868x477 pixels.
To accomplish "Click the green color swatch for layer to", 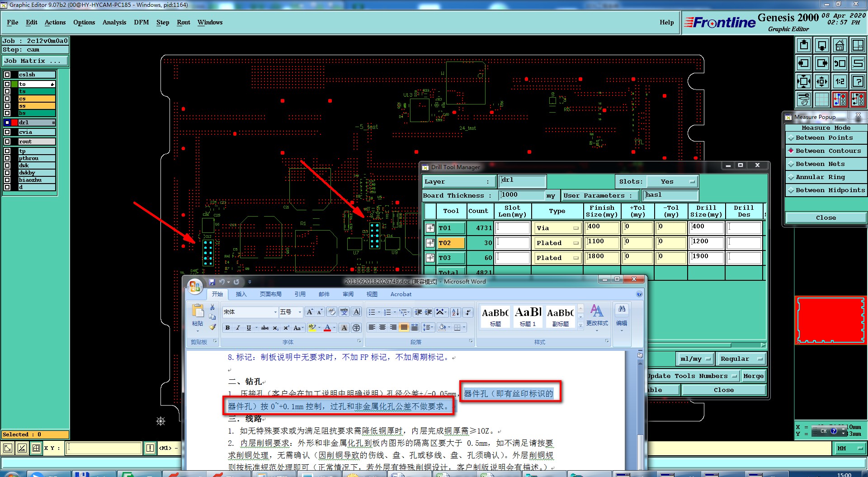I will (x=15, y=84).
